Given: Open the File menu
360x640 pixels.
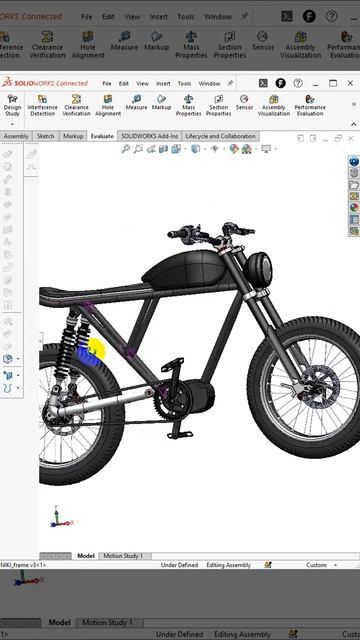Looking at the screenshot, I should point(107,83).
